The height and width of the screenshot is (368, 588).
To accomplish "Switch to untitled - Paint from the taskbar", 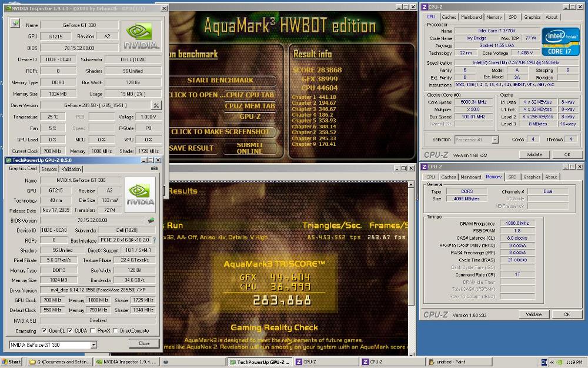I will click(x=459, y=362).
